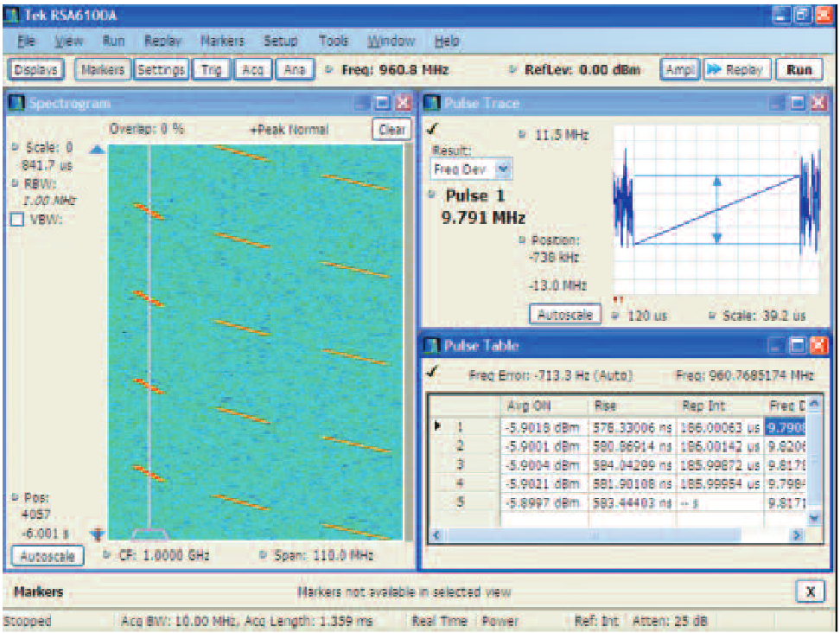The image size is (840, 633).
Task: Click the Ampl amplitude icon
Action: click(679, 71)
